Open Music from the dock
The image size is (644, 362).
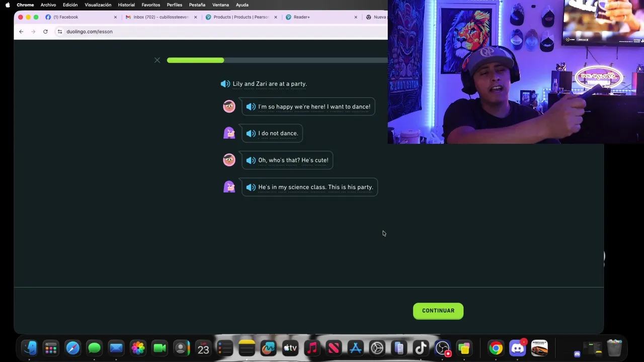[312, 348]
